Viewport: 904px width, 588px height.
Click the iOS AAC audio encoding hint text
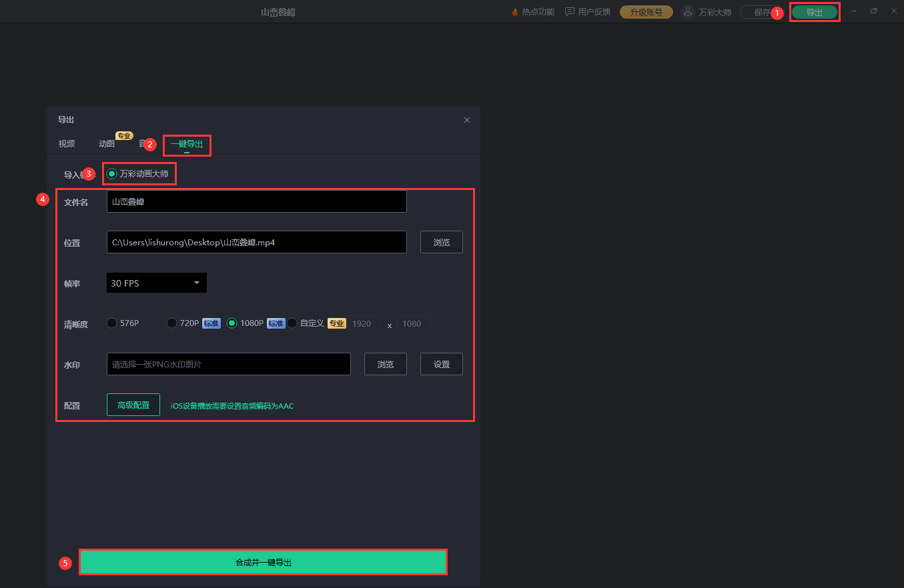pyautogui.click(x=232, y=405)
